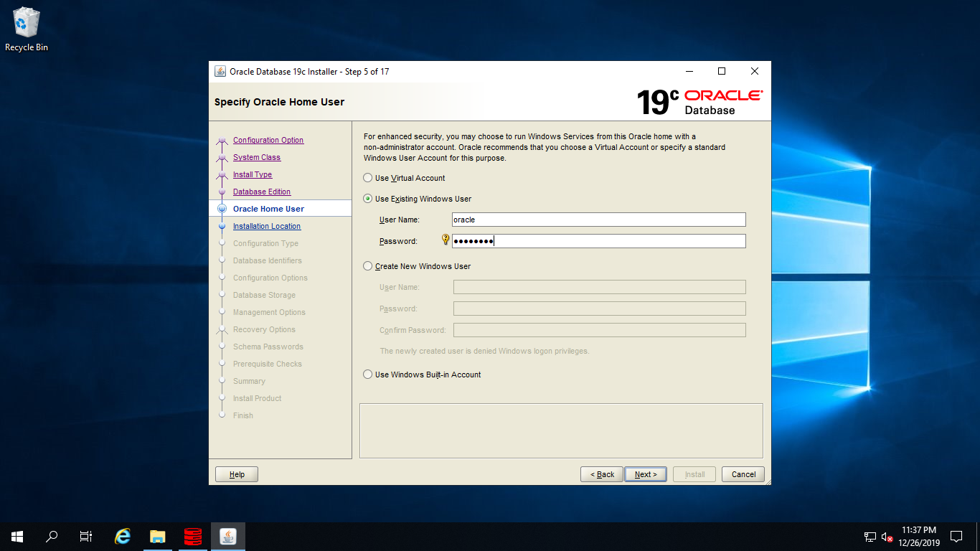Open Help for this installer step
This screenshot has height=551, width=980.
(236, 474)
